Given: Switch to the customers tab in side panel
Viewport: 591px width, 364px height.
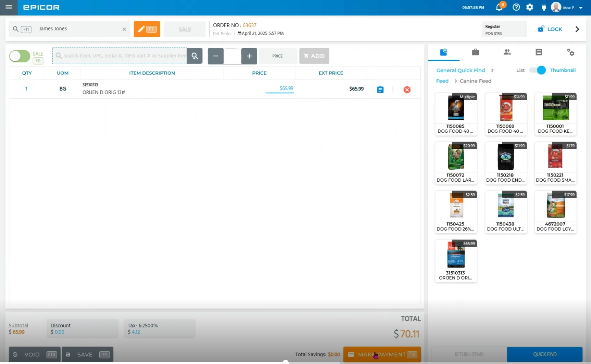Looking at the screenshot, I should pos(507,52).
